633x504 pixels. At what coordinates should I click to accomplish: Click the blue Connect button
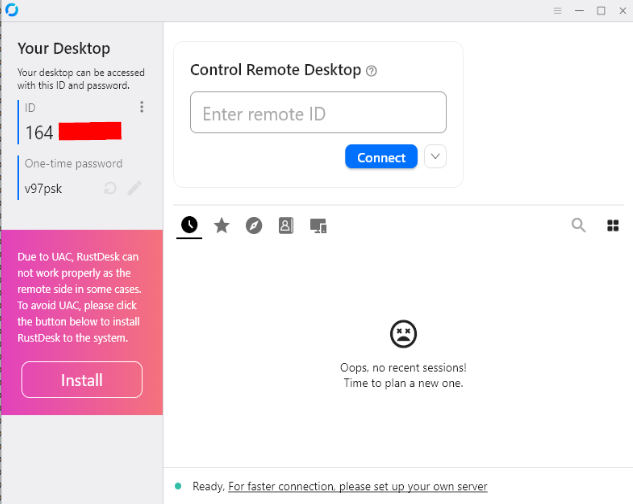[x=381, y=157]
